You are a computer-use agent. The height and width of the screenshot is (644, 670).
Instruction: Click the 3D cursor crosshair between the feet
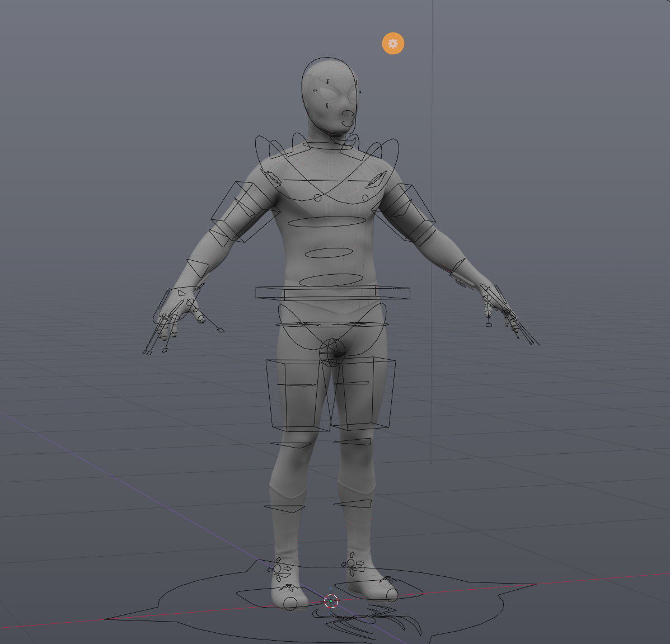(331, 601)
